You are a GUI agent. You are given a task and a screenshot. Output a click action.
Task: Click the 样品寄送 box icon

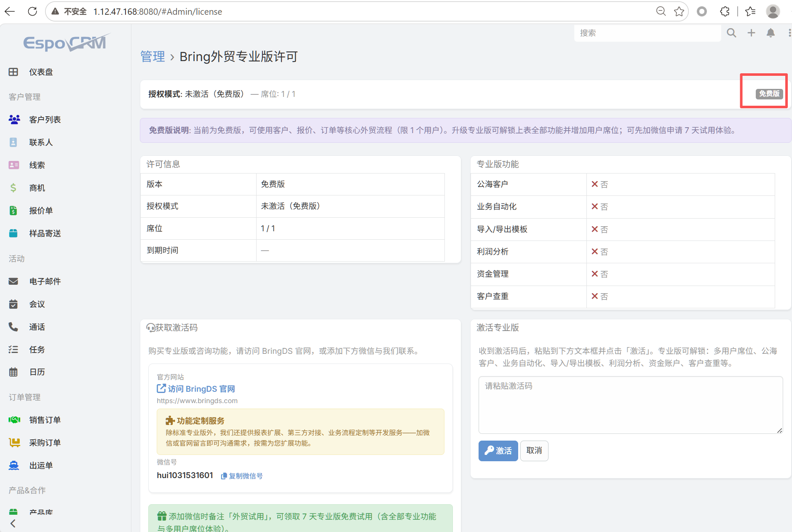(13, 233)
